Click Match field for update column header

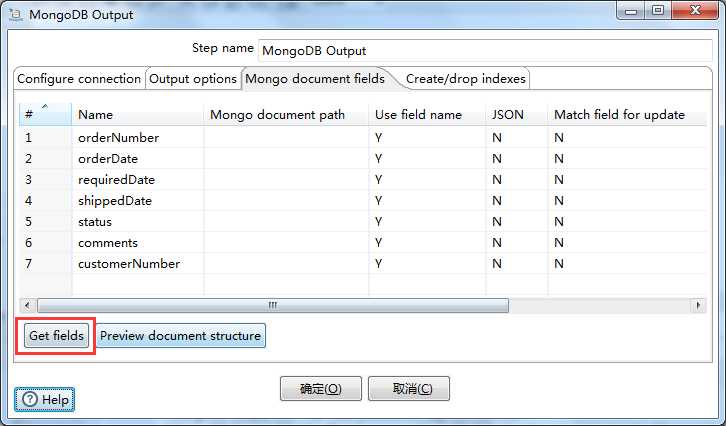click(627, 114)
